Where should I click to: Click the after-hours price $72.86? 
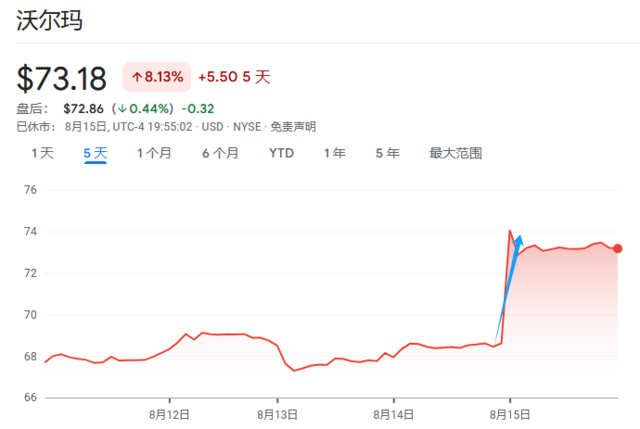(x=83, y=109)
